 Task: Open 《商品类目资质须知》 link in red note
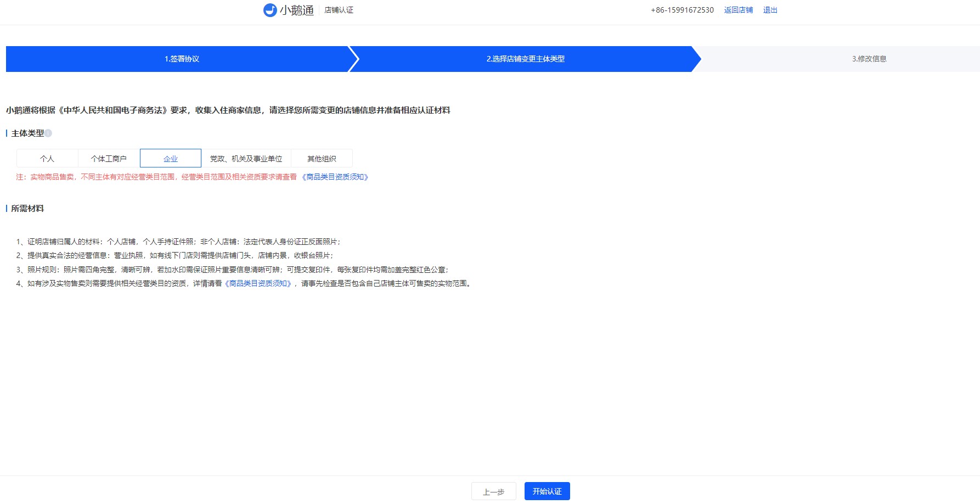pos(335,177)
